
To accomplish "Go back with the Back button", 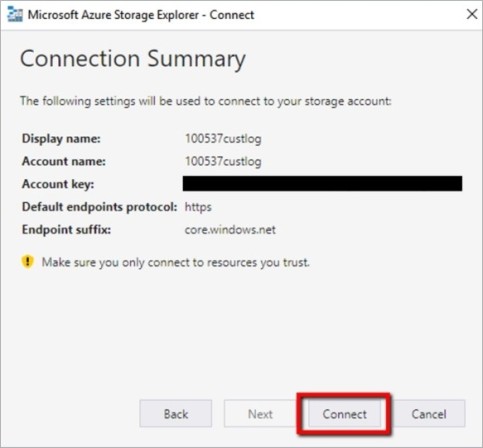I will click(x=176, y=414).
